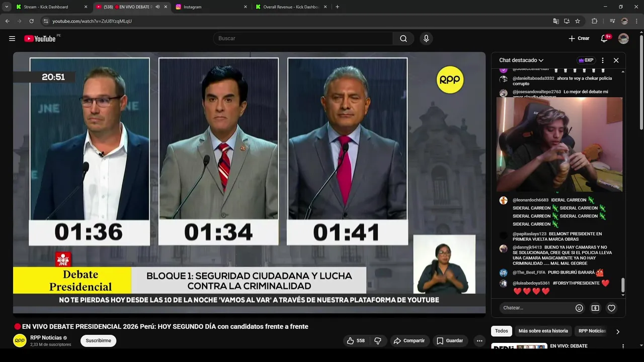This screenshot has width=644, height=362.
Task: Subscribe to RPP Noticias with Suscribirme
Action: tap(98, 341)
